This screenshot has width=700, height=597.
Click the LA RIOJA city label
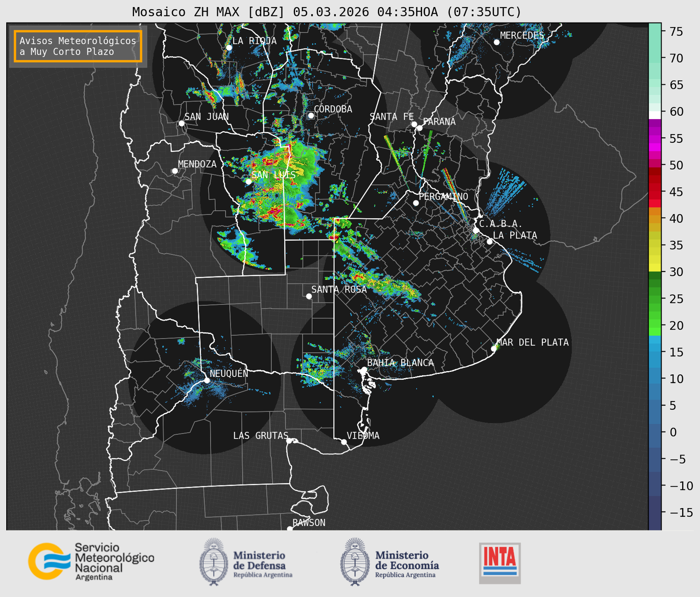point(254,41)
